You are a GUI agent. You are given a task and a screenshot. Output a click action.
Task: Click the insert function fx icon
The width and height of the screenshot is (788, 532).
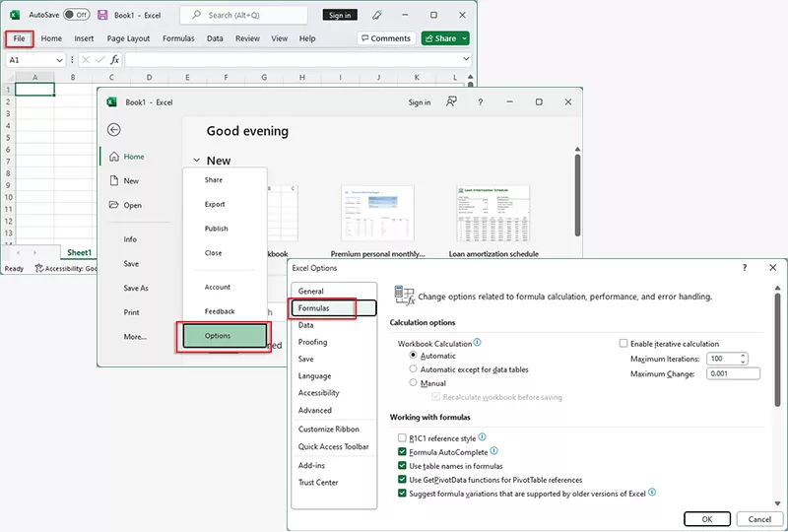[x=114, y=60]
